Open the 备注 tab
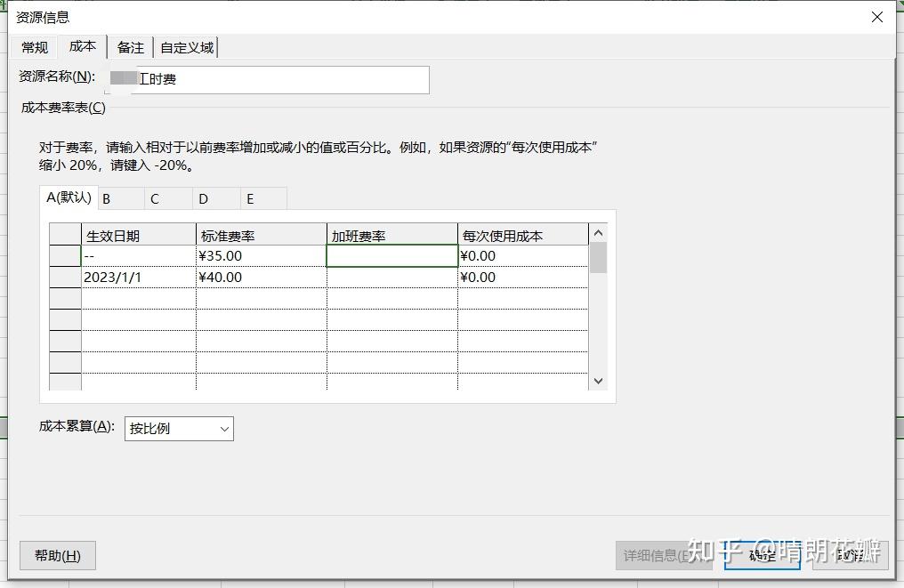The height and width of the screenshot is (588, 904). point(130,47)
